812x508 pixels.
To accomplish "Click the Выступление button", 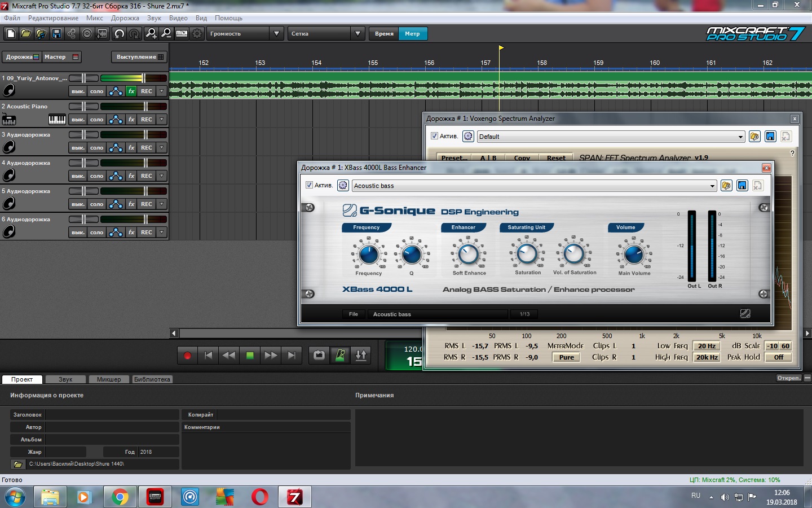I will (x=139, y=57).
